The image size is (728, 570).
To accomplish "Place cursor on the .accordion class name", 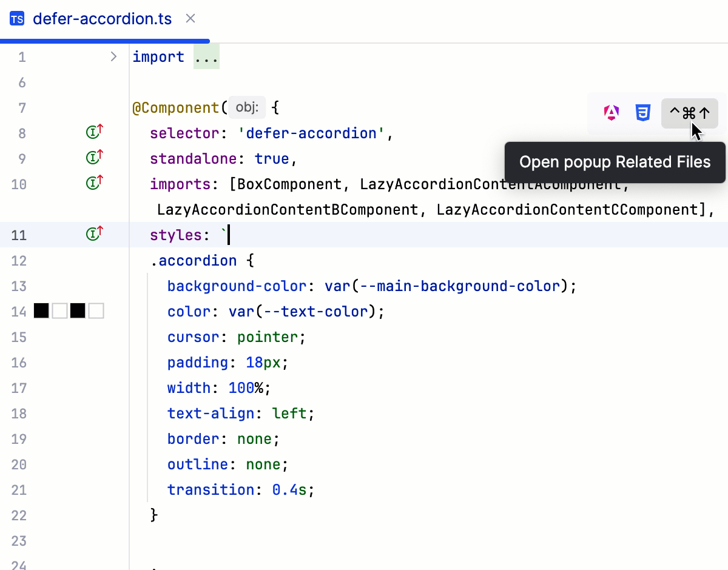I will click(x=195, y=260).
